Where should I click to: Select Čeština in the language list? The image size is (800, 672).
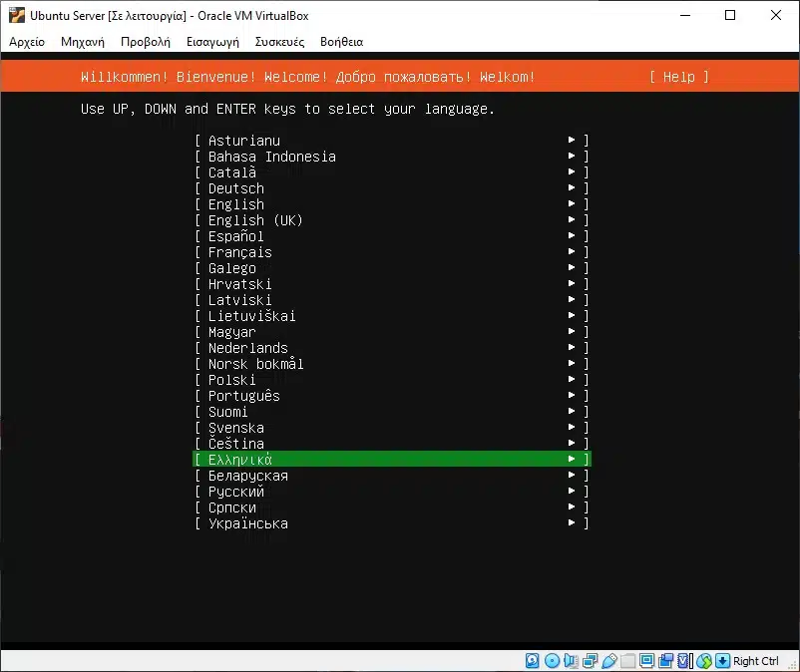point(392,444)
